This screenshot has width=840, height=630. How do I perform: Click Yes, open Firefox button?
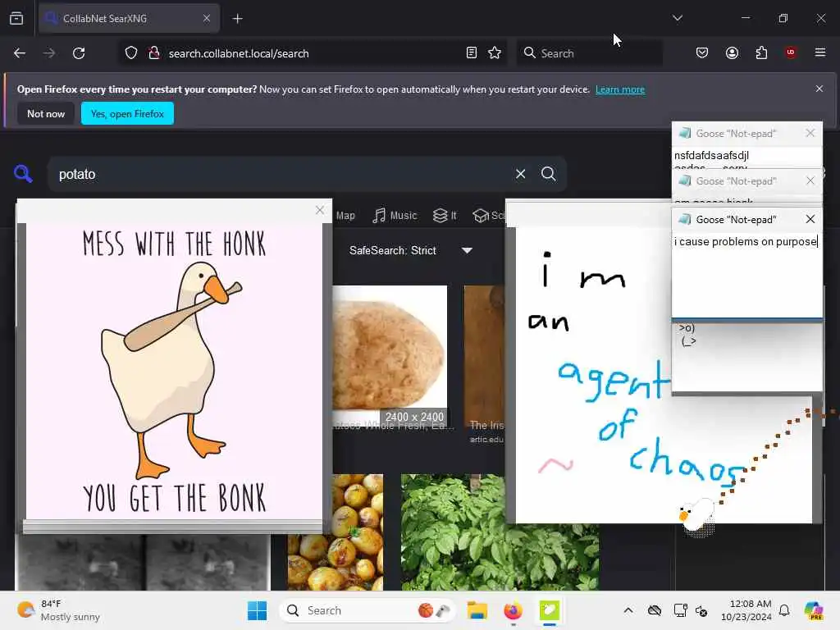[x=127, y=113]
